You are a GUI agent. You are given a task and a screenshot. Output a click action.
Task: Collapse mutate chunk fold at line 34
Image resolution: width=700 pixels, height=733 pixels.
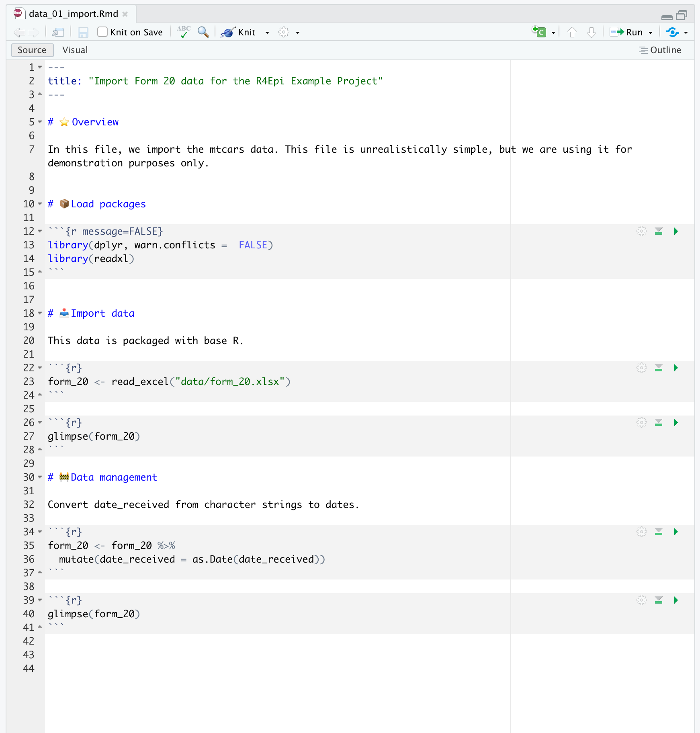(40, 532)
